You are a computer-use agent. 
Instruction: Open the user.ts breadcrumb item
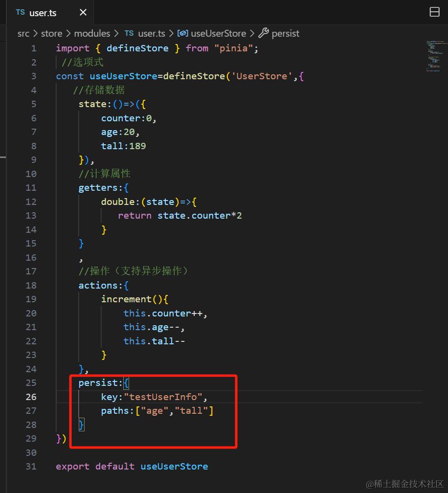tap(152, 33)
